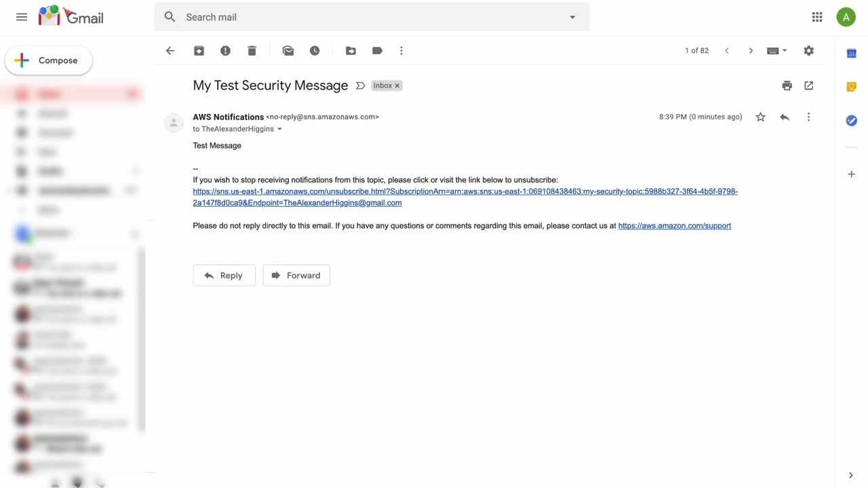Open the aws.amazon.com/support link
Viewport: 868px width, 488px height.
click(x=674, y=226)
